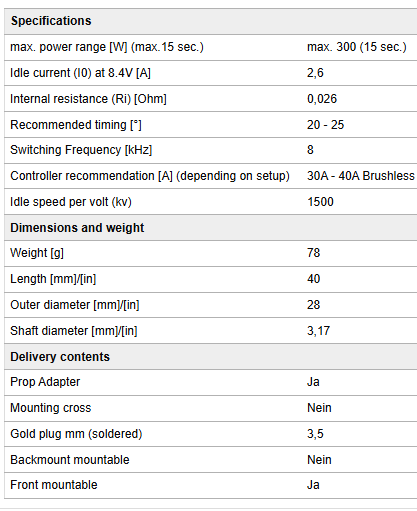Select the Recommended timing row label
417x511 pixels.
point(76,125)
